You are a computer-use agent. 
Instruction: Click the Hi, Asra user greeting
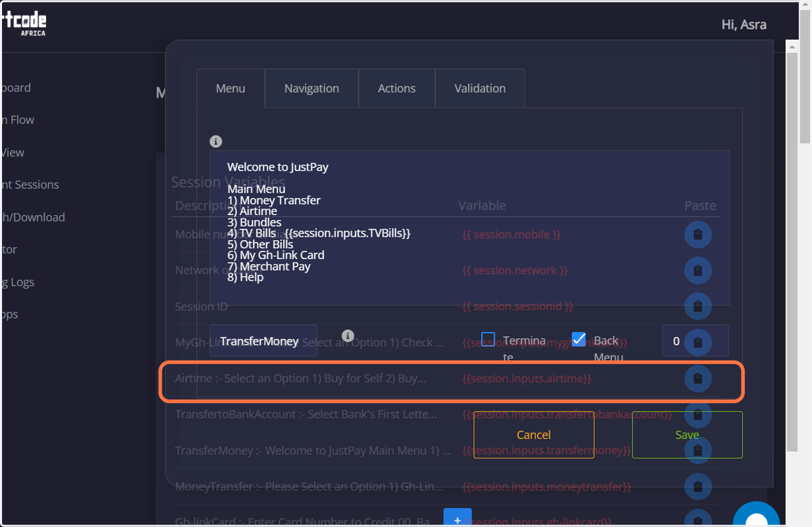pyautogui.click(x=744, y=25)
